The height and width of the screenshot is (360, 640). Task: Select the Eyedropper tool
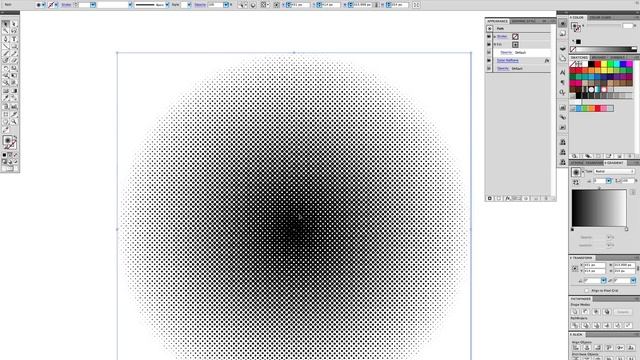(6, 98)
